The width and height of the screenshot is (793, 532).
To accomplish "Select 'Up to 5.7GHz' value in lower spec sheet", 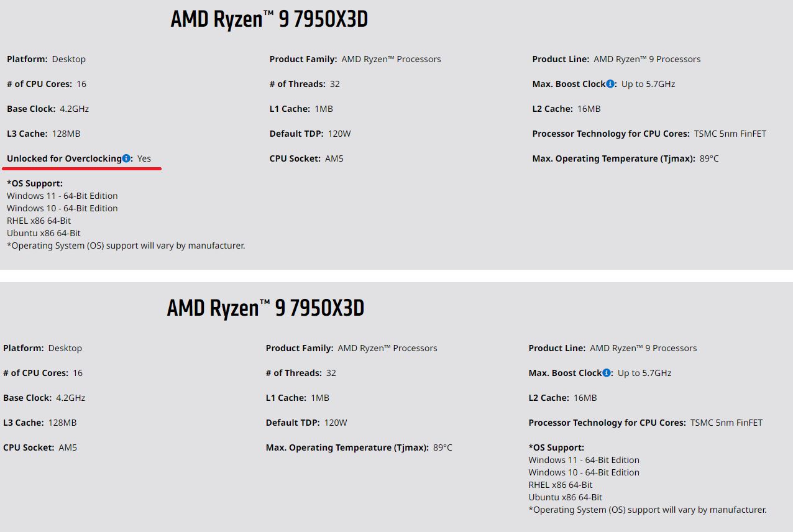I will [x=644, y=373].
